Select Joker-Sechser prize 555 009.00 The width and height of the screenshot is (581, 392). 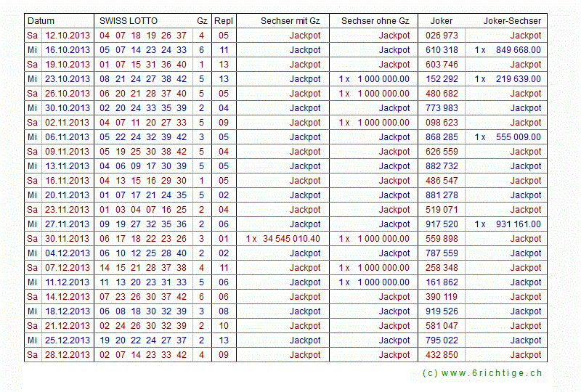pyautogui.click(x=518, y=137)
